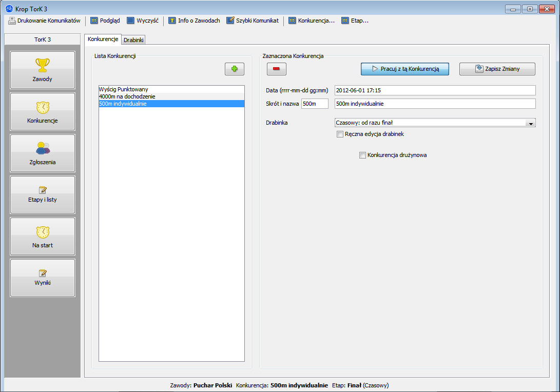Open Na start section with clock icon
Viewport: 560px width, 392px height.
click(x=43, y=236)
